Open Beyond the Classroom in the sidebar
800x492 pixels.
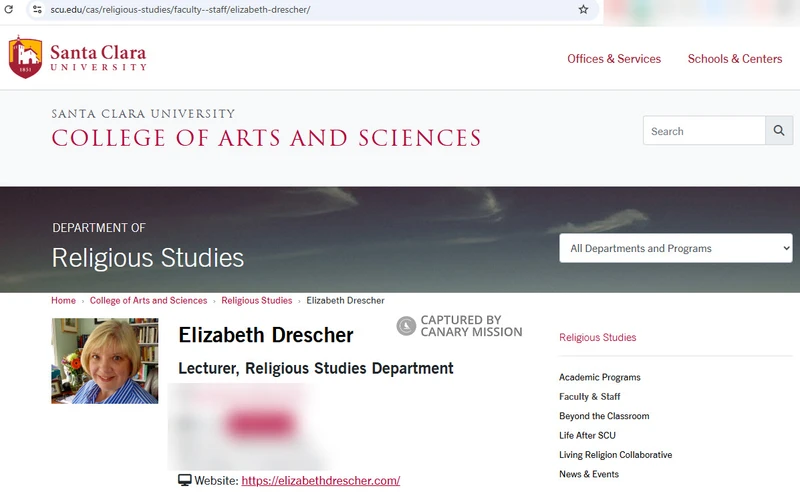click(604, 416)
